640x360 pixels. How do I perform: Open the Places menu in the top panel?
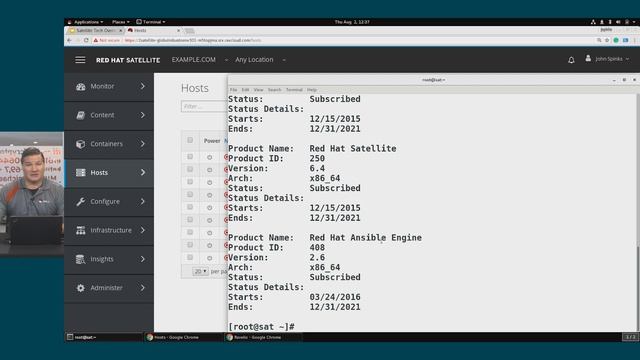tap(120, 22)
